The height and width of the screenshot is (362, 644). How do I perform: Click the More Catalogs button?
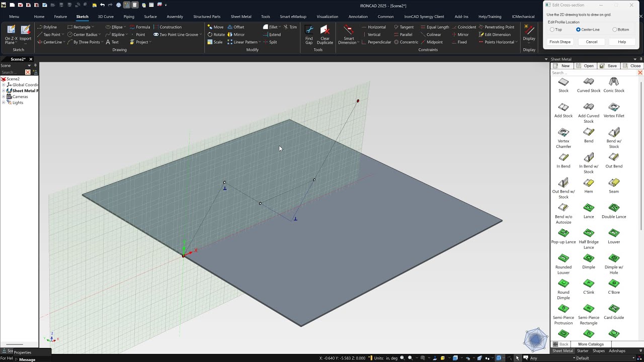coord(591,344)
